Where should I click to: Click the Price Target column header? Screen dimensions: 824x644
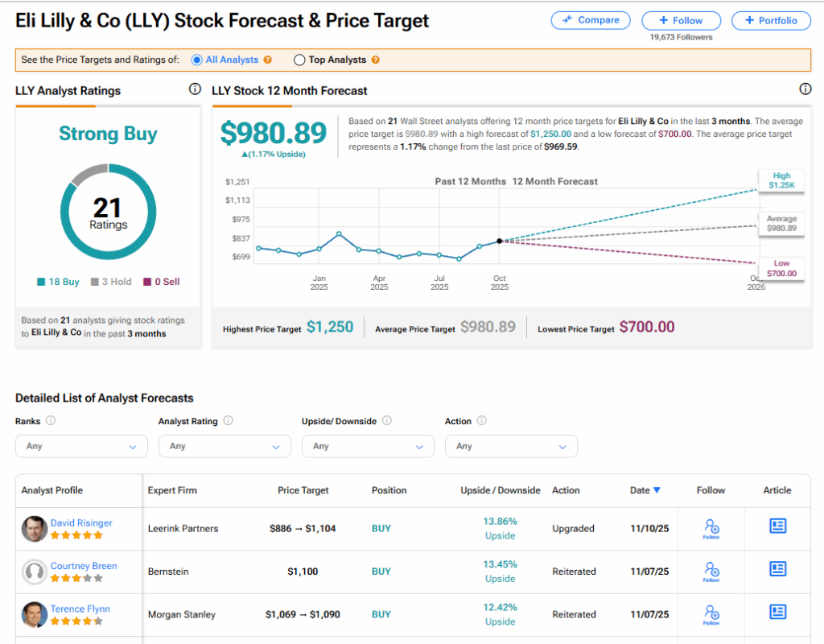click(303, 490)
